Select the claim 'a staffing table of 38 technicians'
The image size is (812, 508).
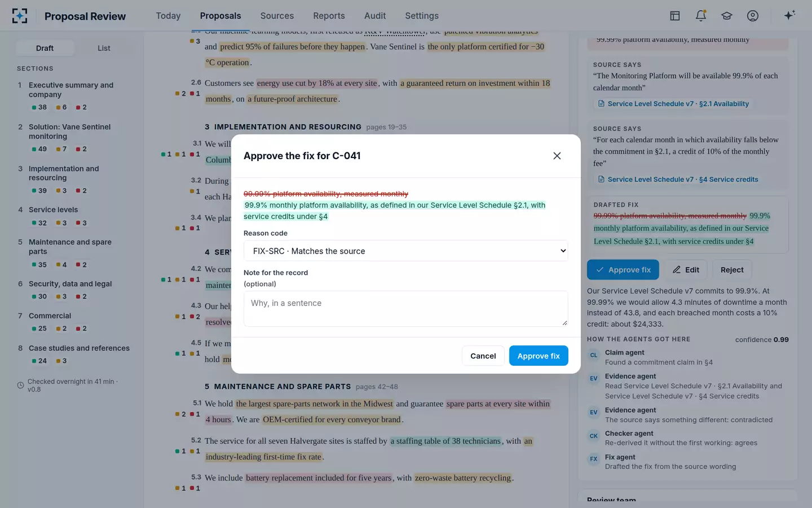tap(445, 441)
